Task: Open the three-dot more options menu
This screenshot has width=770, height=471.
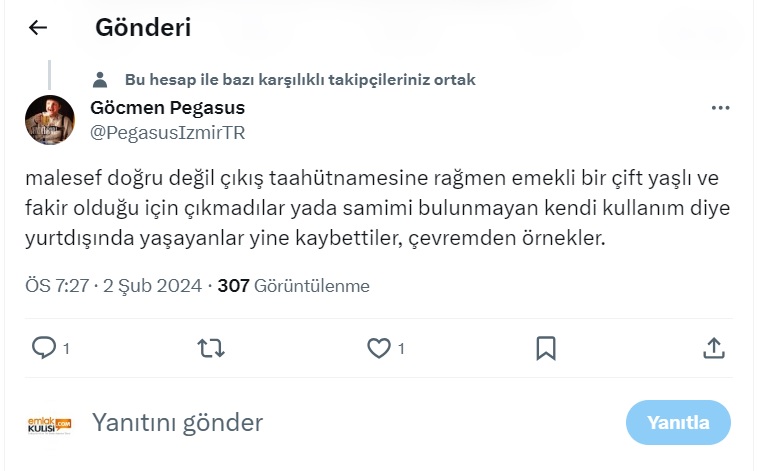Action: [x=720, y=108]
